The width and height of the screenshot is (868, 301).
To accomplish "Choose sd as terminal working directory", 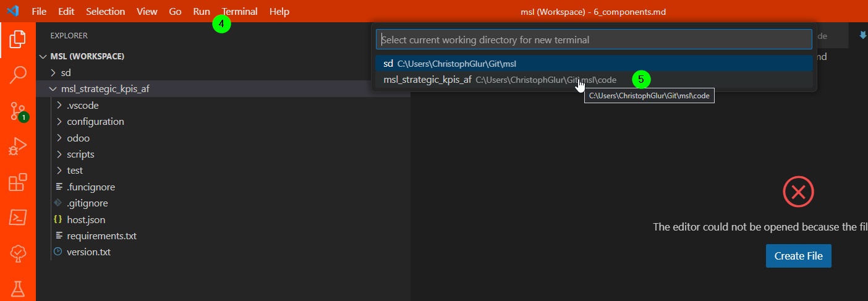I will [x=594, y=64].
